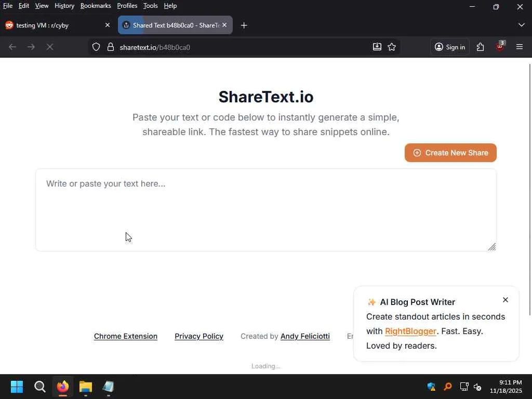
Task: Open File Explorer from the taskbar
Action: [86, 387]
